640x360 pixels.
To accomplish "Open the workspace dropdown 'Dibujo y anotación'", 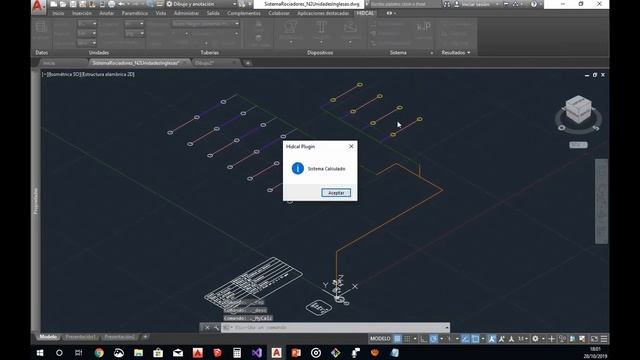I will [x=202, y=4].
